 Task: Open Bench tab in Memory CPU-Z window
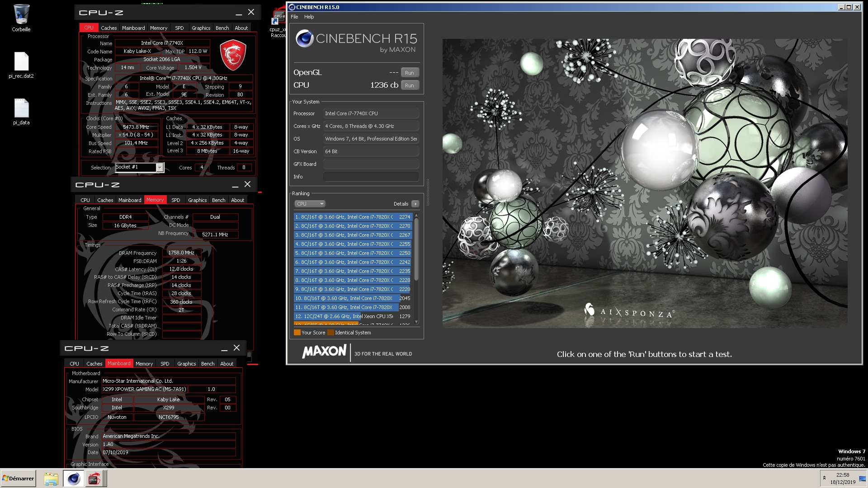pyautogui.click(x=218, y=200)
